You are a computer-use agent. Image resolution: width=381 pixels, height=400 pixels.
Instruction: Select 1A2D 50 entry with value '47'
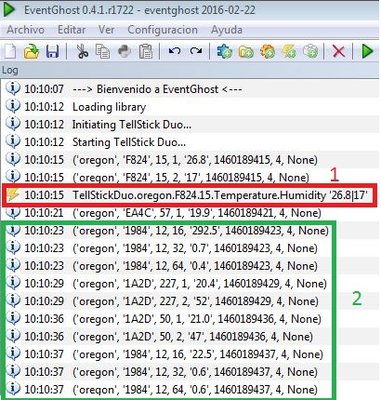[x=190, y=336]
